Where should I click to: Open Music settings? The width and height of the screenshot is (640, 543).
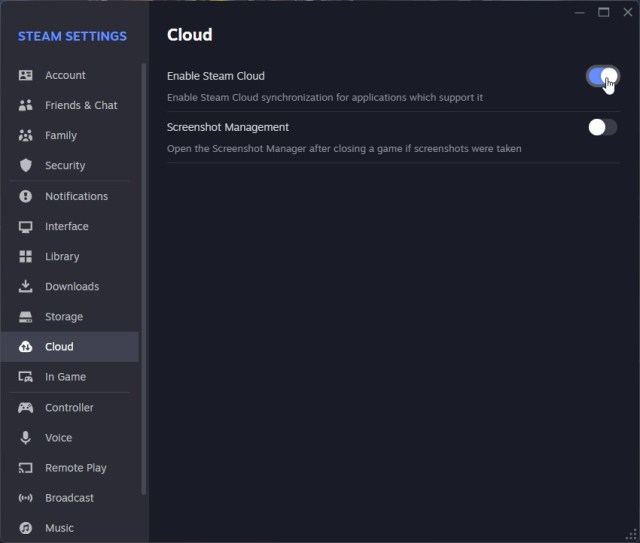70,528
